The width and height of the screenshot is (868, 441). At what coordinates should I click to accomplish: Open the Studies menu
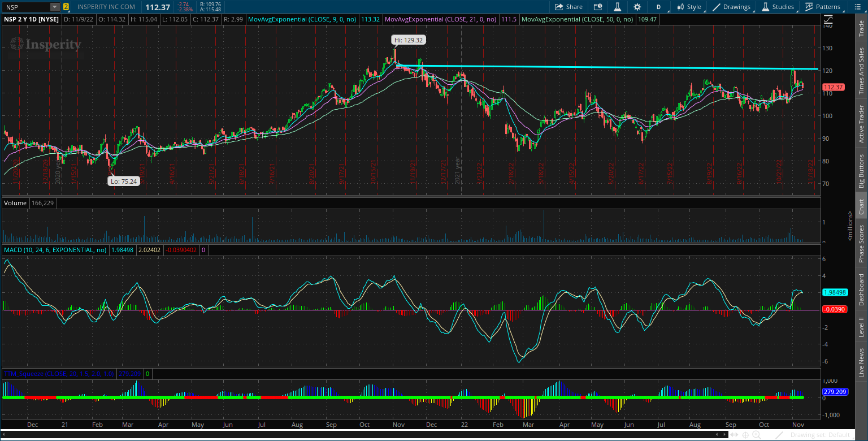(x=778, y=7)
